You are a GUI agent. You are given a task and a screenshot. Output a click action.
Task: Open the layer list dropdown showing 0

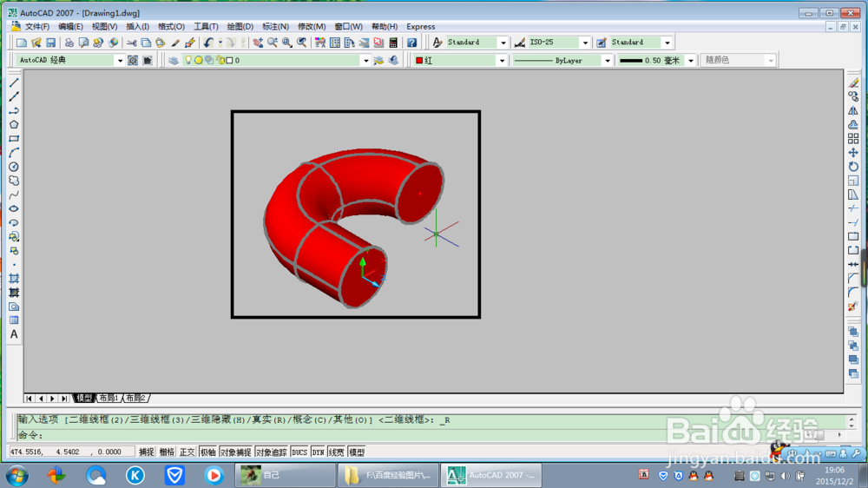pos(365,61)
